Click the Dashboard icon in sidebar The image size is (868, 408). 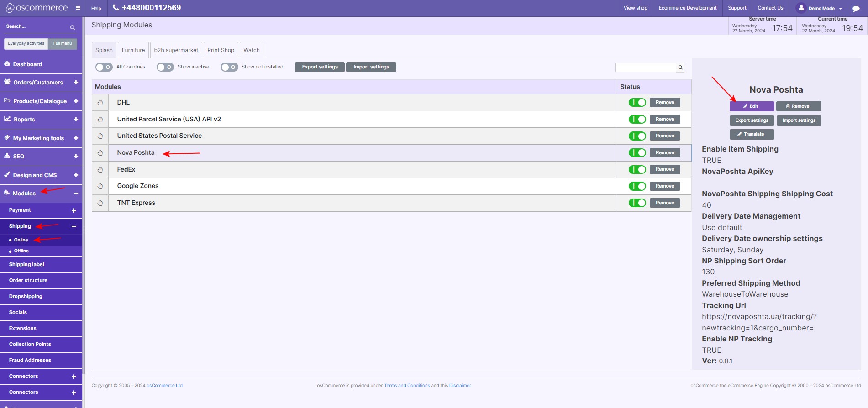tap(7, 64)
